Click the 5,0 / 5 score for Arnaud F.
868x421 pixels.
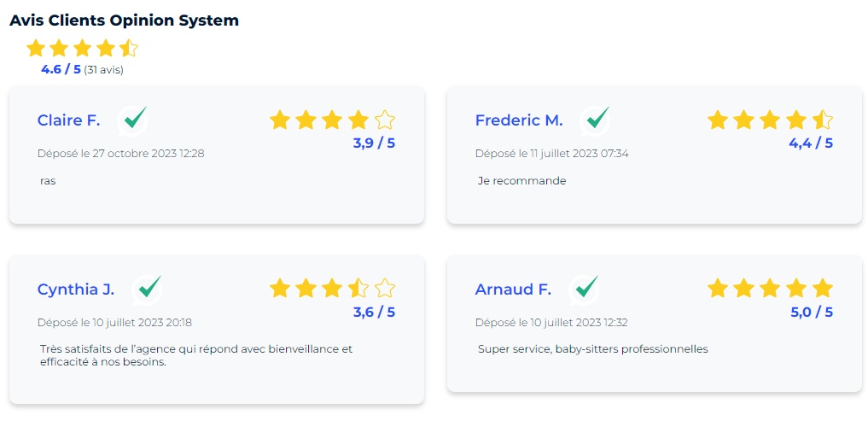[x=812, y=313]
